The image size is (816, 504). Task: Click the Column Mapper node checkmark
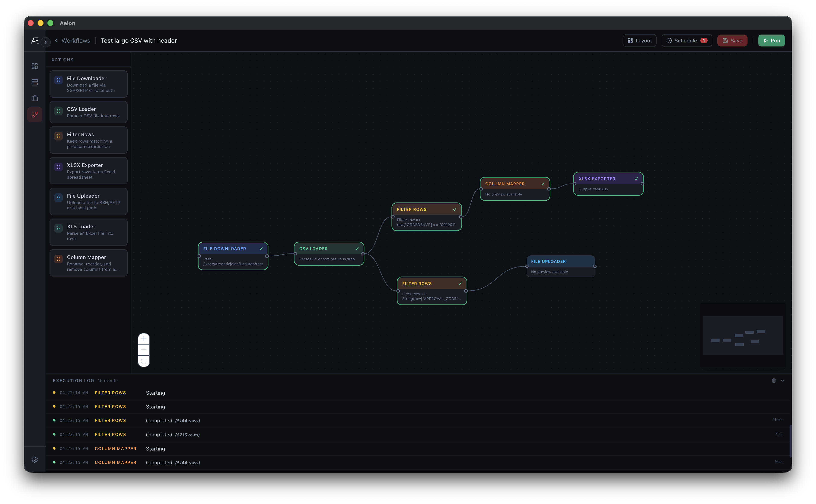[x=543, y=184]
